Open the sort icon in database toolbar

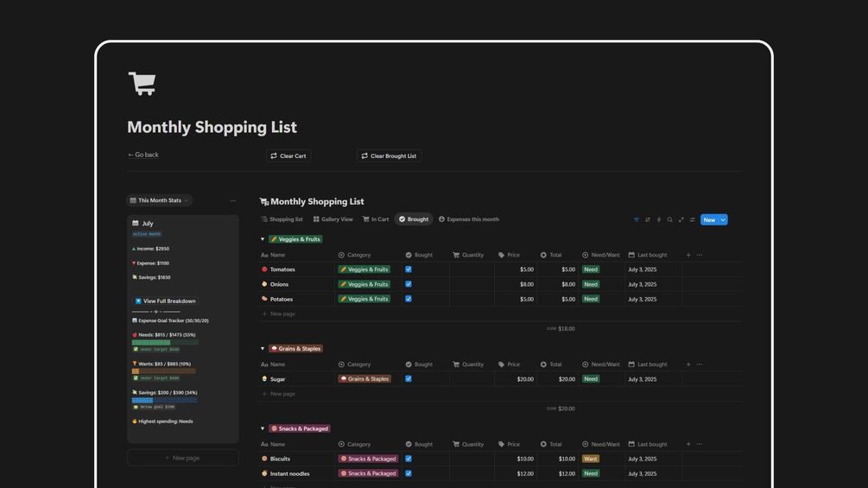[648, 219]
